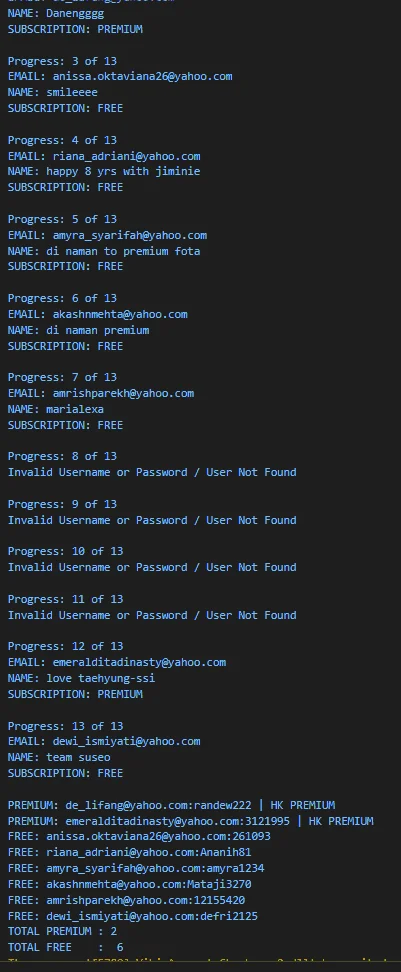Image resolution: width=401 pixels, height=972 pixels.
Task: Select the 'NAME: love taehyung-ssi' line
Action: coord(81,678)
